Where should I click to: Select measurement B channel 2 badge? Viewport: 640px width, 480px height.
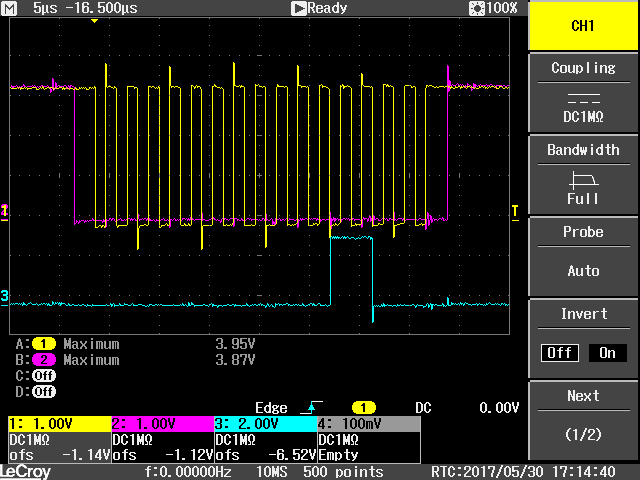(x=44, y=360)
